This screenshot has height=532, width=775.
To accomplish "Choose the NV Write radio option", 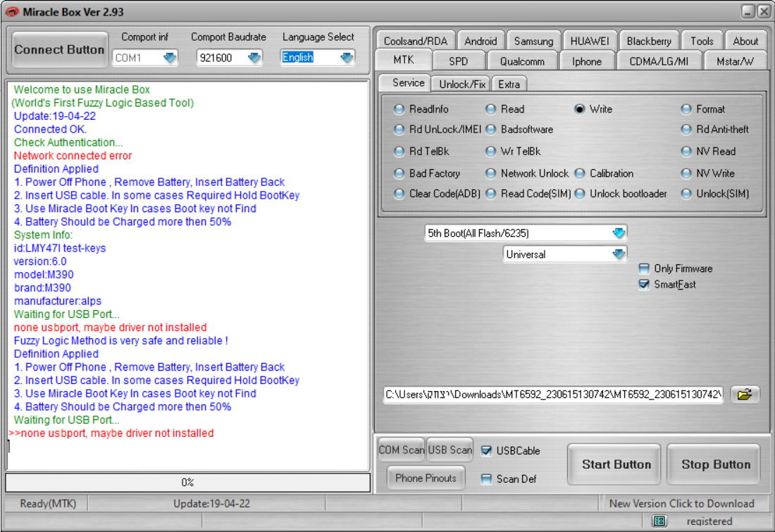I will [686, 173].
